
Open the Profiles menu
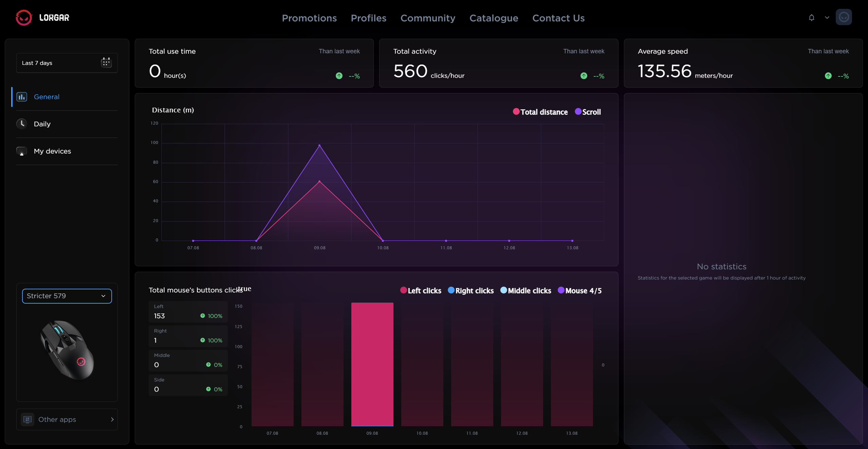tap(368, 18)
